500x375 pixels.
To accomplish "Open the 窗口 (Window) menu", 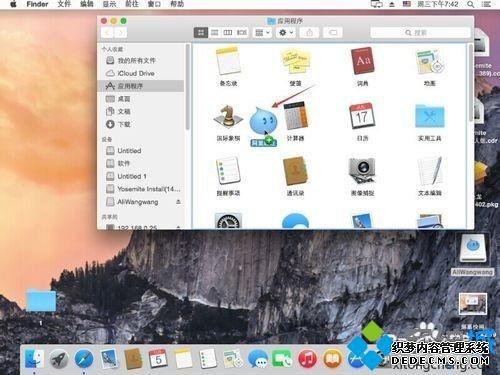I will click(x=154, y=4).
